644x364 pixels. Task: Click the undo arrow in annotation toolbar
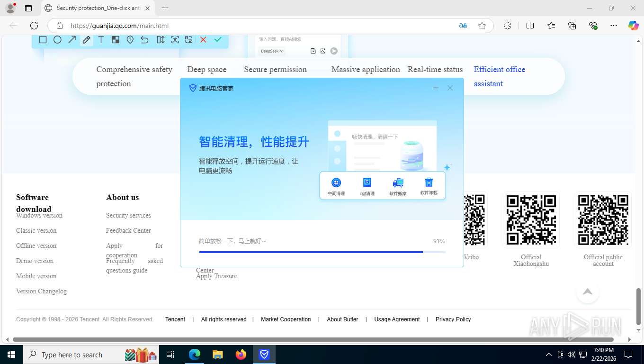144,40
